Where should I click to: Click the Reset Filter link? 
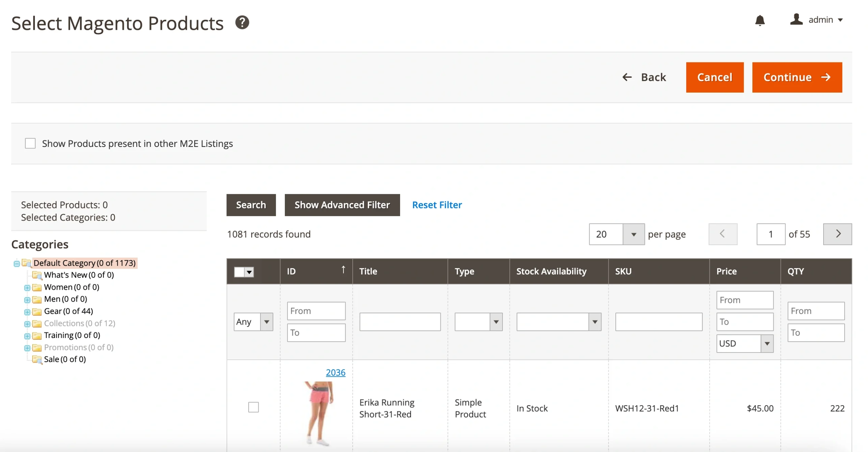pyautogui.click(x=437, y=205)
